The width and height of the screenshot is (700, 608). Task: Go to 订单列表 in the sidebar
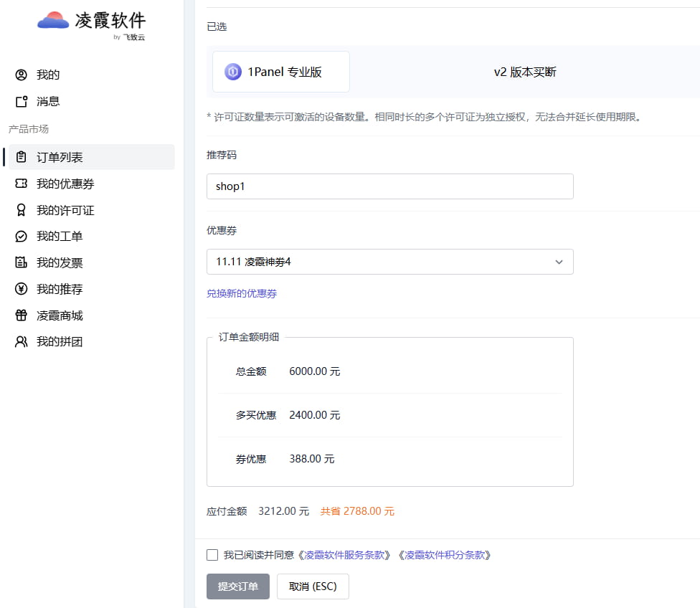[x=60, y=157]
